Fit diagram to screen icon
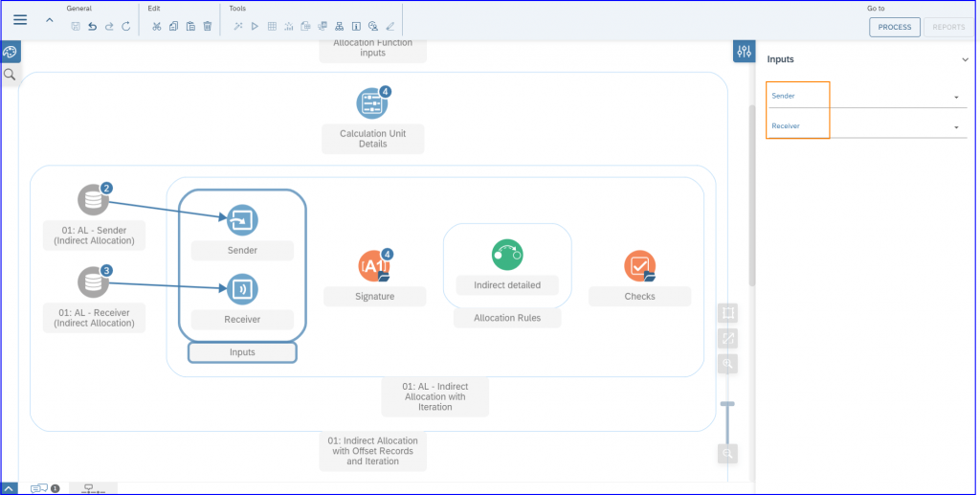The height and width of the screenshot is (495, 980). click(728, 312)
